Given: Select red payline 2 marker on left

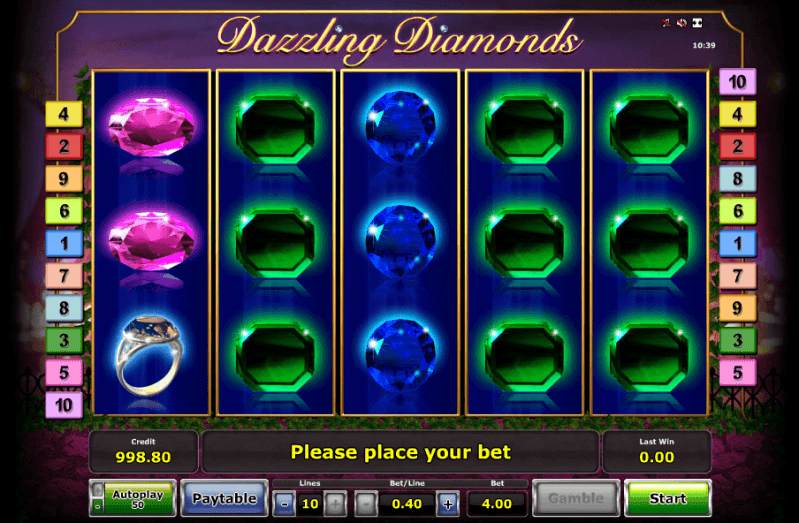Looking at the screenshot, I should [64, 146].
